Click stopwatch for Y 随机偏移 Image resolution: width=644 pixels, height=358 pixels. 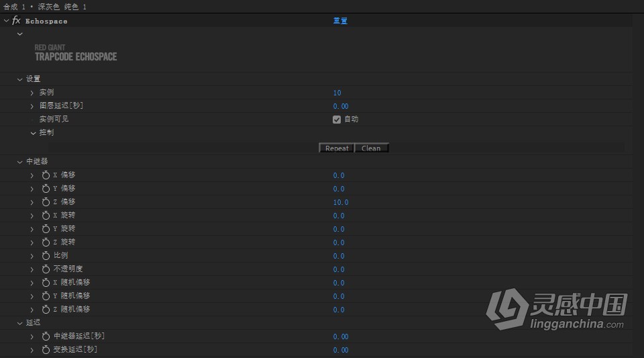click(x=46, y=296)
